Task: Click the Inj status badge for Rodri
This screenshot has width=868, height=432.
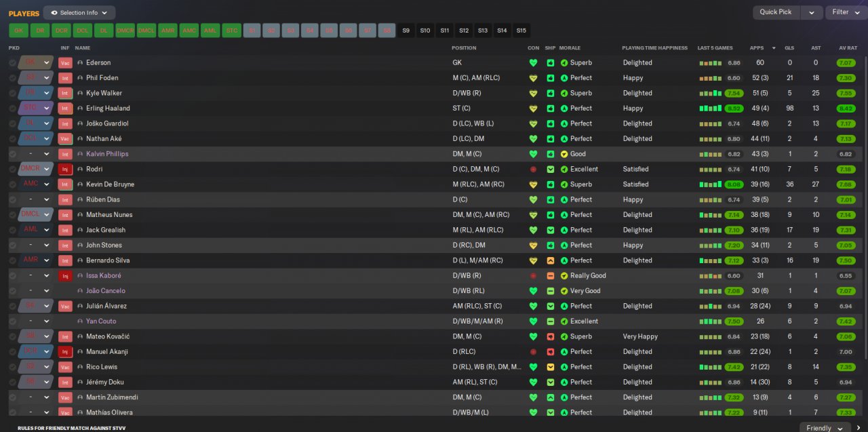Action: tap(65, 169)
